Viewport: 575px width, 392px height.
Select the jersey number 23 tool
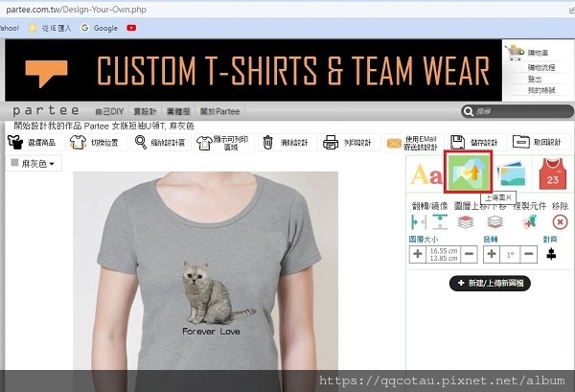click(x=553, y=173)
